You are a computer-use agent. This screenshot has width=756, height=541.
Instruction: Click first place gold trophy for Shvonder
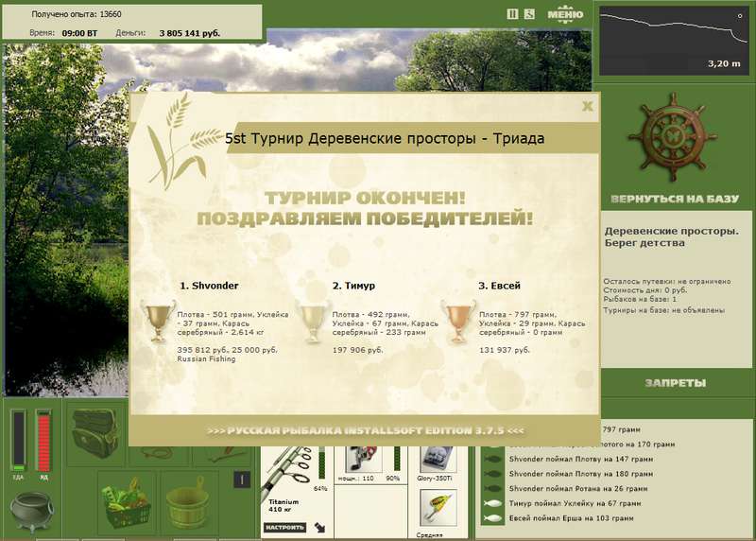tap(158, 321)
